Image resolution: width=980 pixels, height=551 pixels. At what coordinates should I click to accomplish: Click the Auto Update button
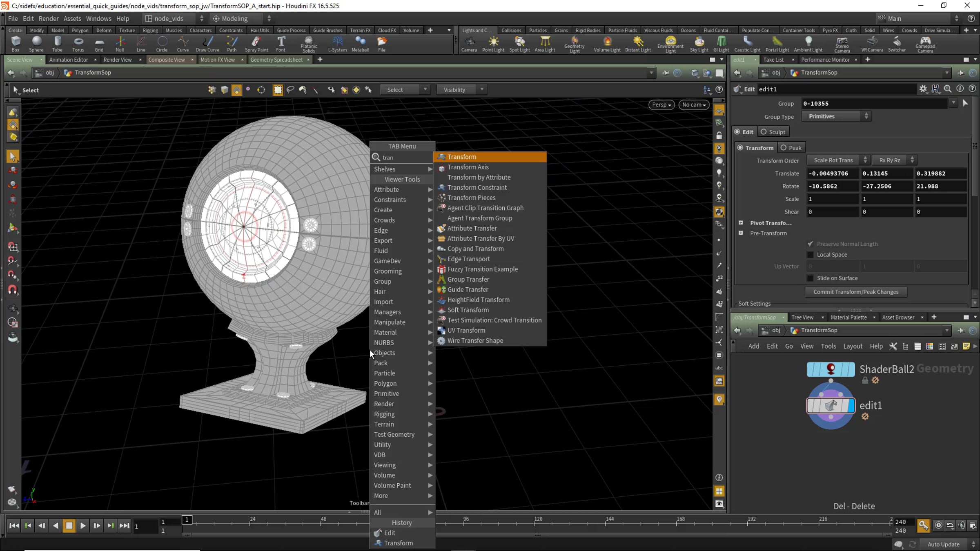tap(943, 544)
